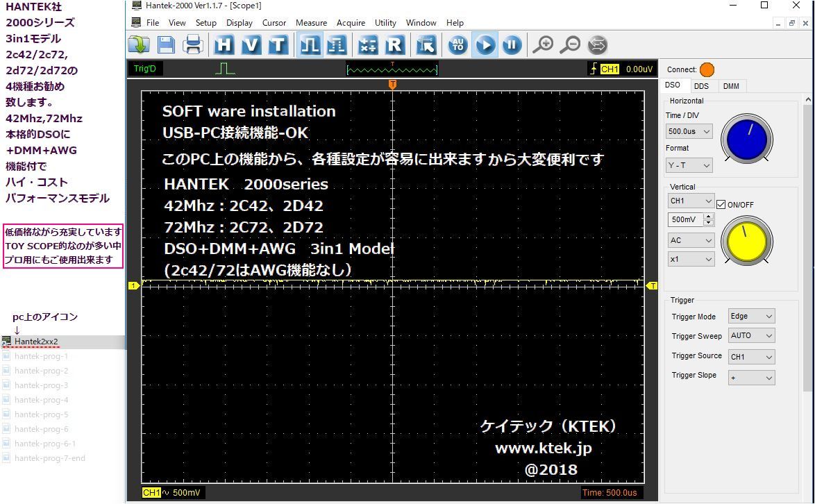
Task: Open the Acquire menu
Action: 351,23
